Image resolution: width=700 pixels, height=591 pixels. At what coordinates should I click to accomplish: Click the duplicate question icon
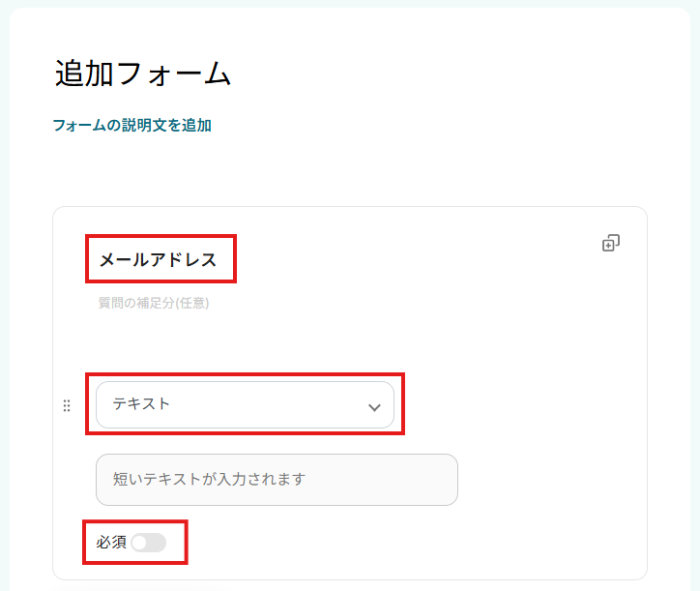pos(610,243)
